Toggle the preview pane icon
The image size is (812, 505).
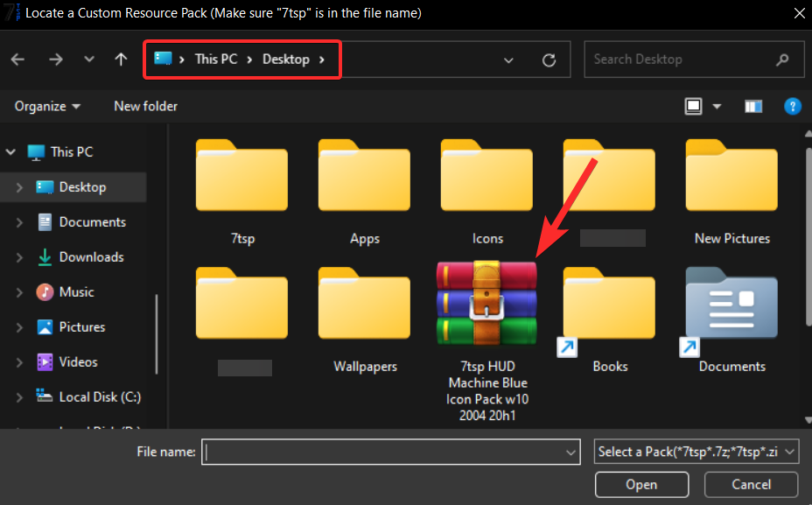(x=753, y=107)
